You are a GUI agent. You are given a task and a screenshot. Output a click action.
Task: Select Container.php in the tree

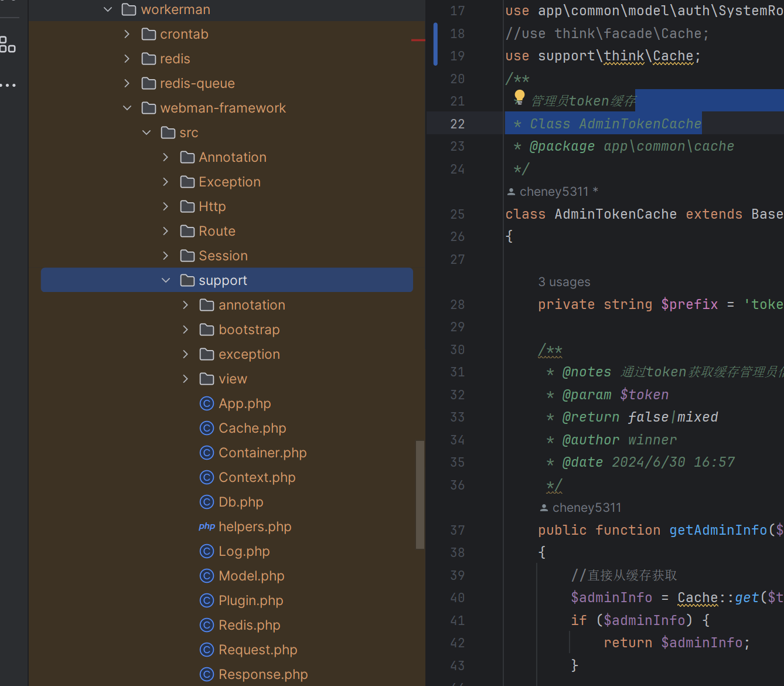263,453
